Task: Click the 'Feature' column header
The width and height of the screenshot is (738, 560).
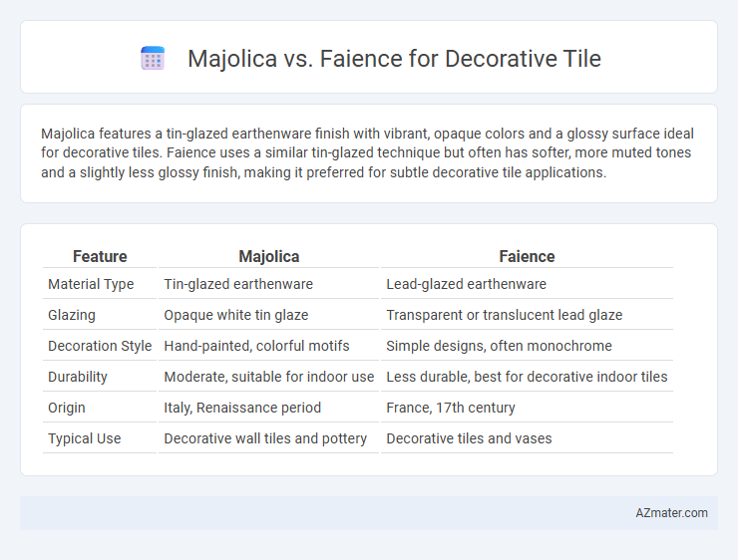Action: tap(100, 256)
